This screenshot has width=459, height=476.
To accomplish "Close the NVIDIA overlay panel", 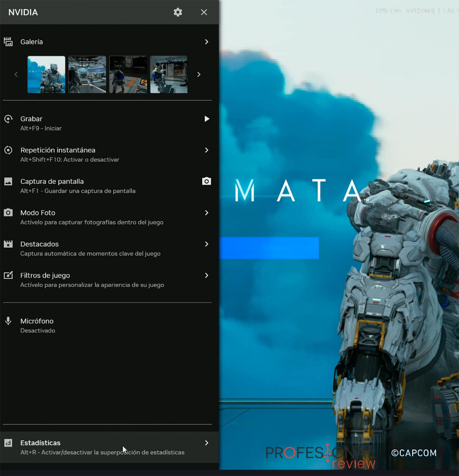I will [204, 12].
